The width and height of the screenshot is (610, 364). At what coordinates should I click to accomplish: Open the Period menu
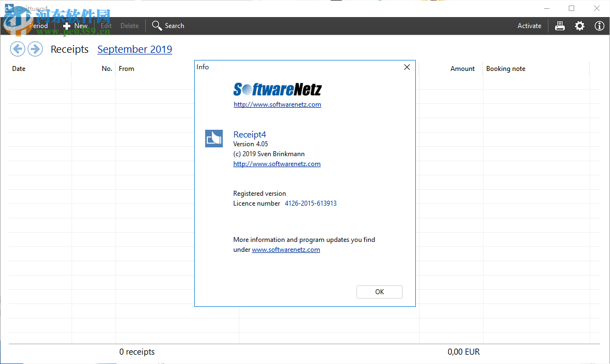(38, 26)
